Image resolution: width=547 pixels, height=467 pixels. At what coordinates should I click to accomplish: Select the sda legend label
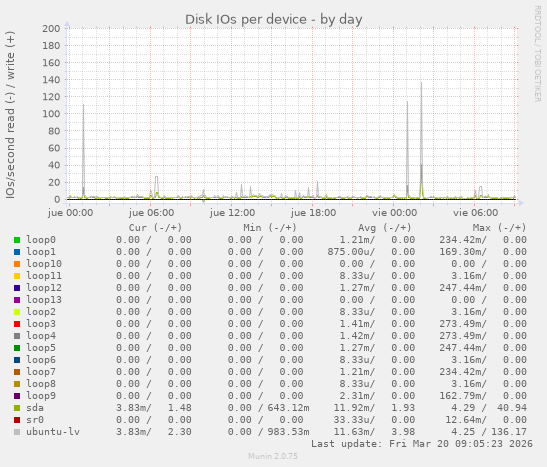click(35, 408)
